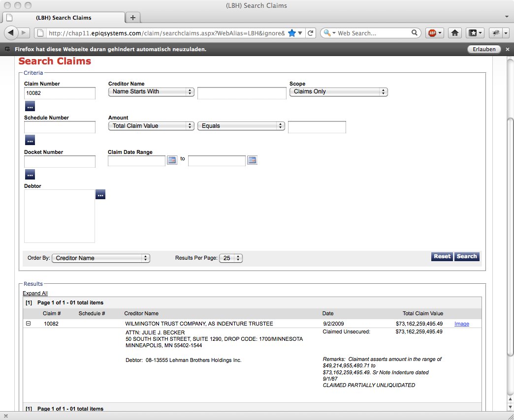The image size is (514, 420).
Task: Open the Results Per Page dropdown
Action: (231, 258)
